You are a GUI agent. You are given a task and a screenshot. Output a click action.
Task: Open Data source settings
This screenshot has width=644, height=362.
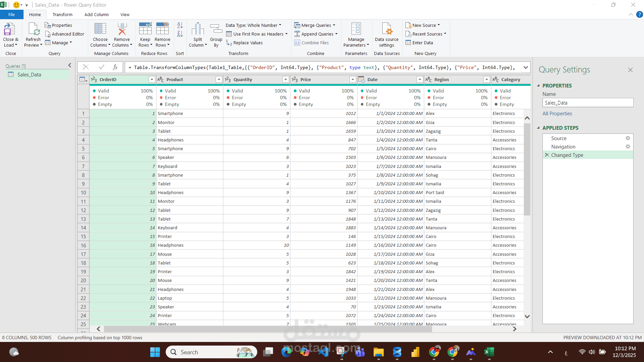coord(386,29)
